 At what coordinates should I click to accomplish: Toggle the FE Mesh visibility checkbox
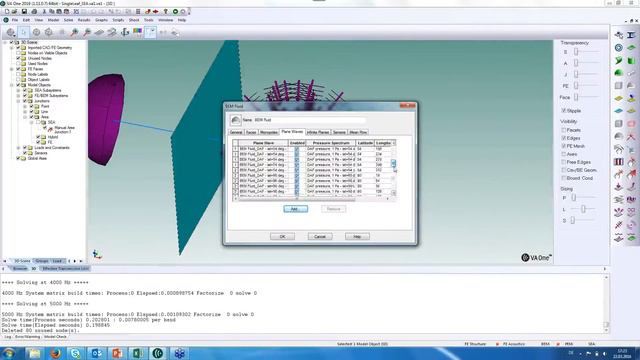point(564,146)
